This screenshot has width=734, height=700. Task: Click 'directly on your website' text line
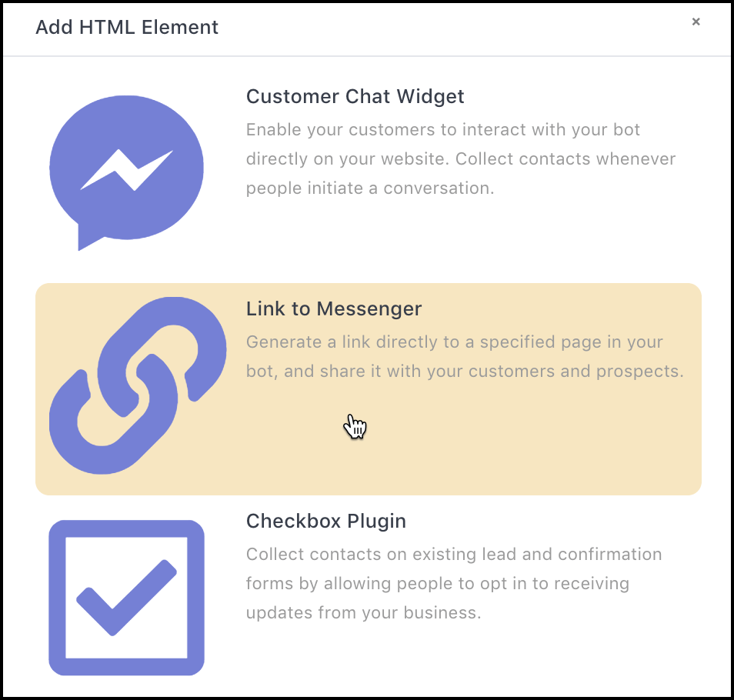(x=461, y=159)
